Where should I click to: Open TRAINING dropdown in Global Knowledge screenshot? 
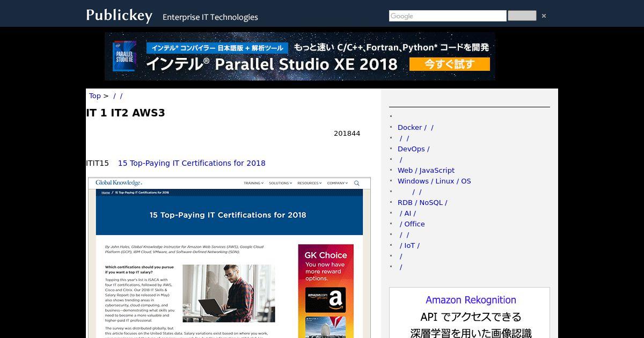click(x=253, y=183)
